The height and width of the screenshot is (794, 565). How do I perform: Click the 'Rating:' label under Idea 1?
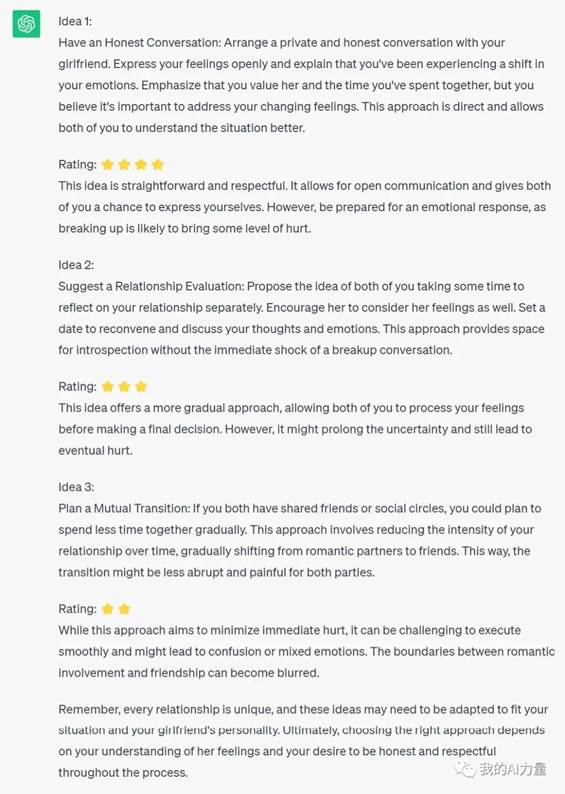[77, 165]
